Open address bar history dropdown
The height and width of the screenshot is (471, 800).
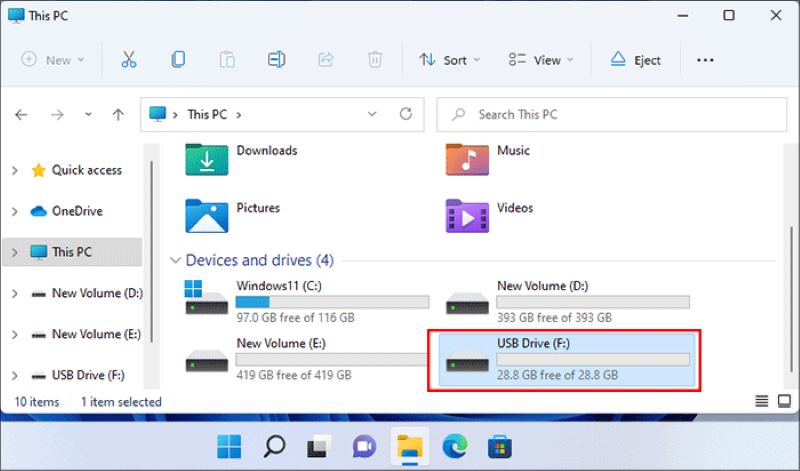click(x=372, y=114)
